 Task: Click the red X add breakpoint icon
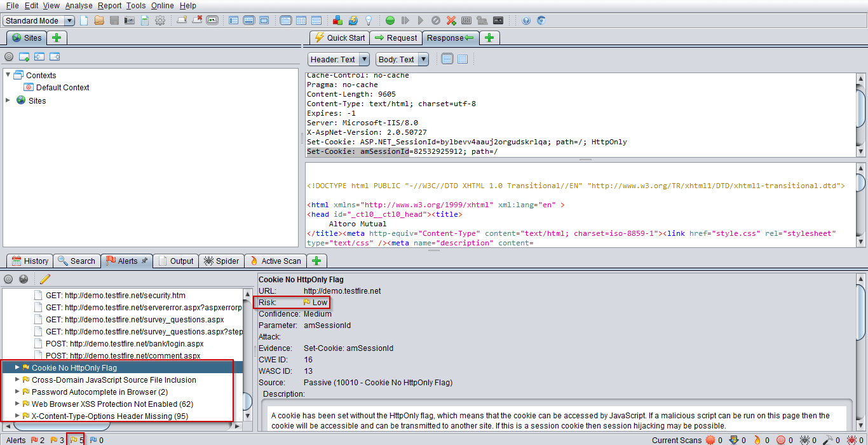point(451,20)
